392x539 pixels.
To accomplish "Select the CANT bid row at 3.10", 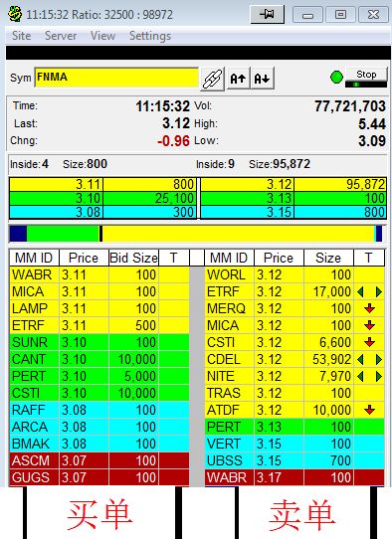I will [99, 359].
